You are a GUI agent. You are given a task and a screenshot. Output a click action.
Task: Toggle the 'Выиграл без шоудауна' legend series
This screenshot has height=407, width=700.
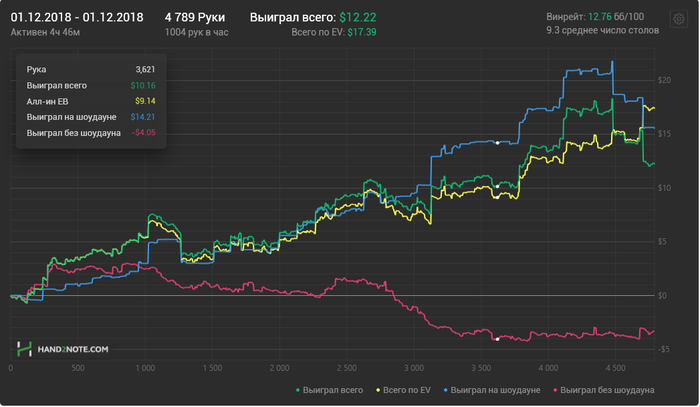point(604,390)
